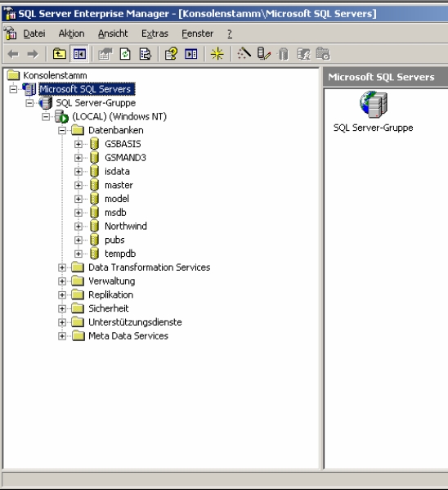Open the Help question mark toolbar icon
This screenshot has width=448, height=490.
pos(171,54)
